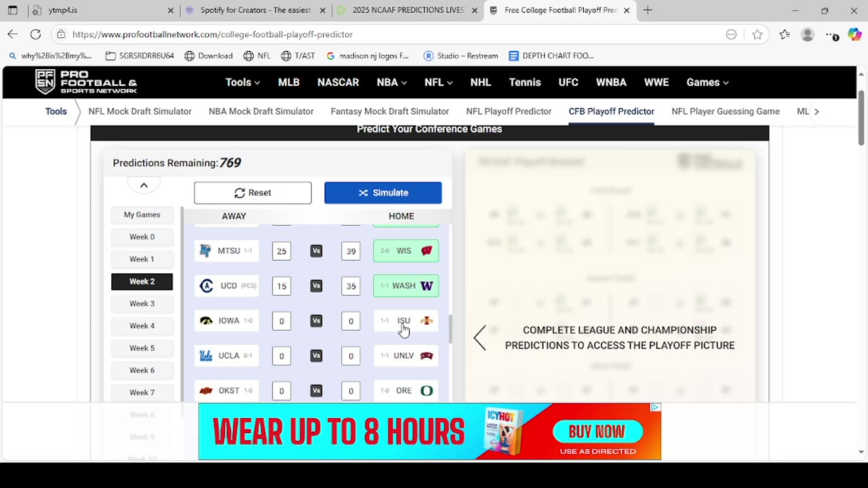Open the NHL menu item

481,82
